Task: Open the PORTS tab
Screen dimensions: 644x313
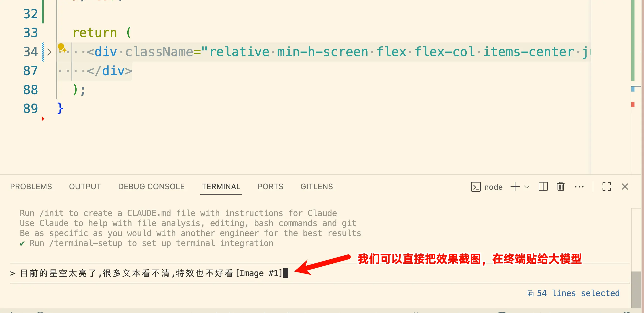Action: coord(270,187)
